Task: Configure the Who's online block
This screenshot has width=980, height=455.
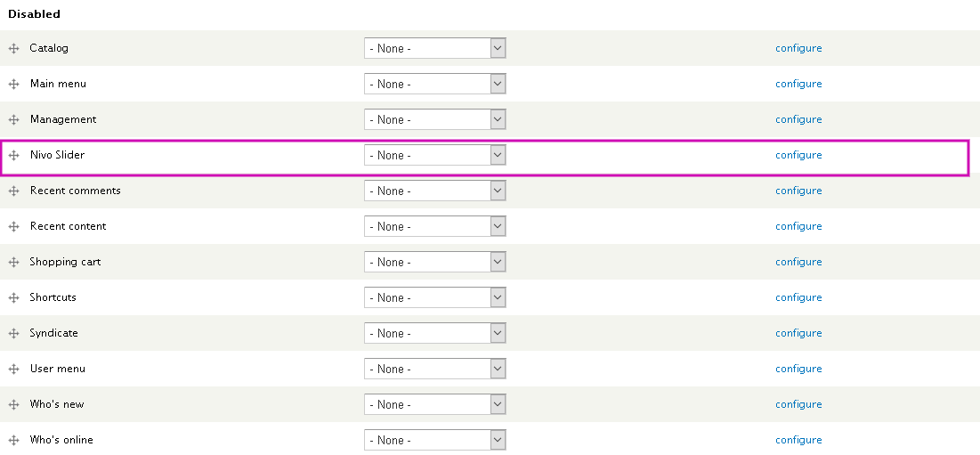Action: pyautogui.click(x=798, y=440)
